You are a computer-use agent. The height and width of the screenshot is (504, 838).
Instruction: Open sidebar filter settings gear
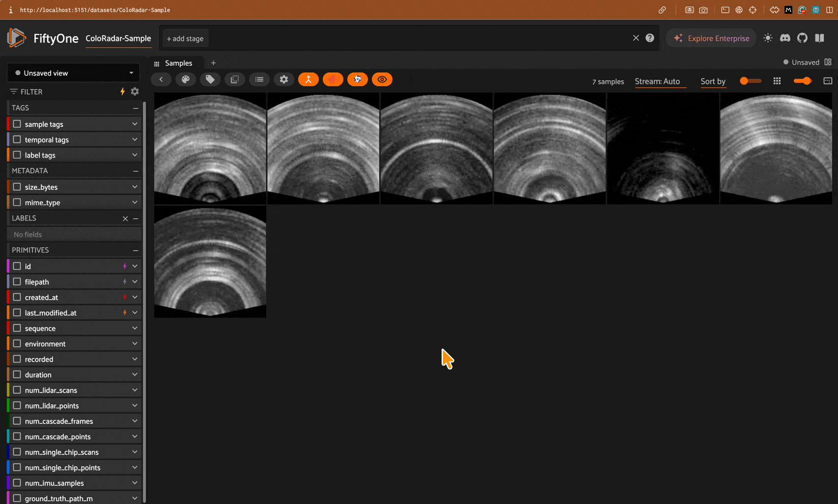[x=135, y=91]
